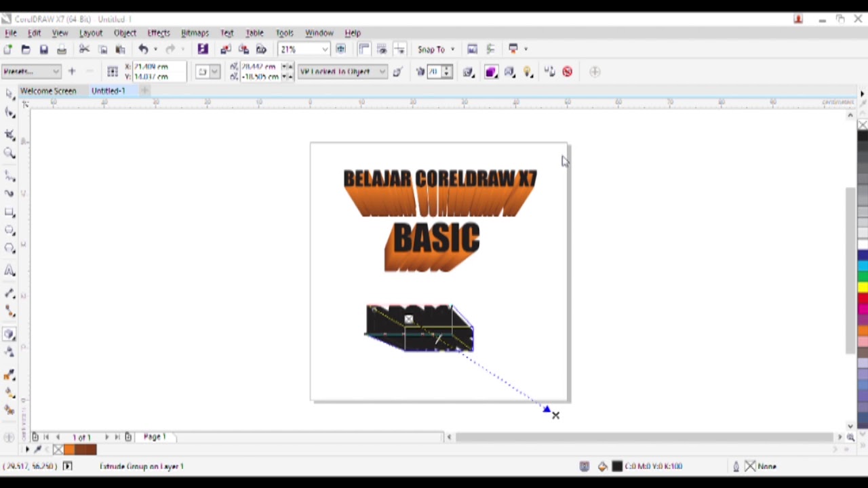Save the document with the floppy disk icon
868x488 pixels.
[x=43, y=49]
